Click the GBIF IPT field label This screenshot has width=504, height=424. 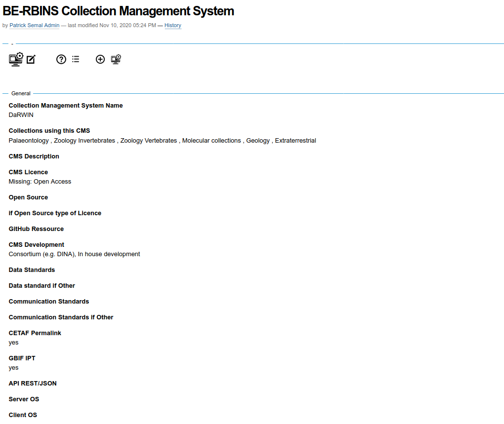pos(22,358)
